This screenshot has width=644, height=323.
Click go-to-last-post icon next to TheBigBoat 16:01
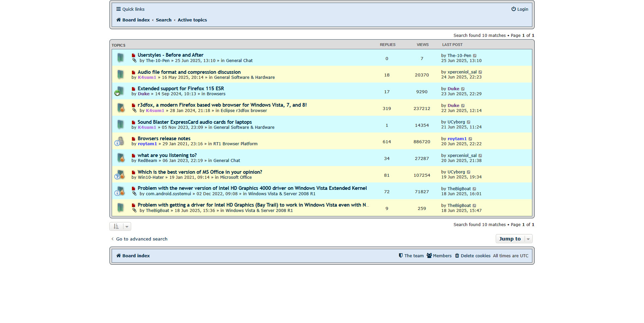point(474,189)
